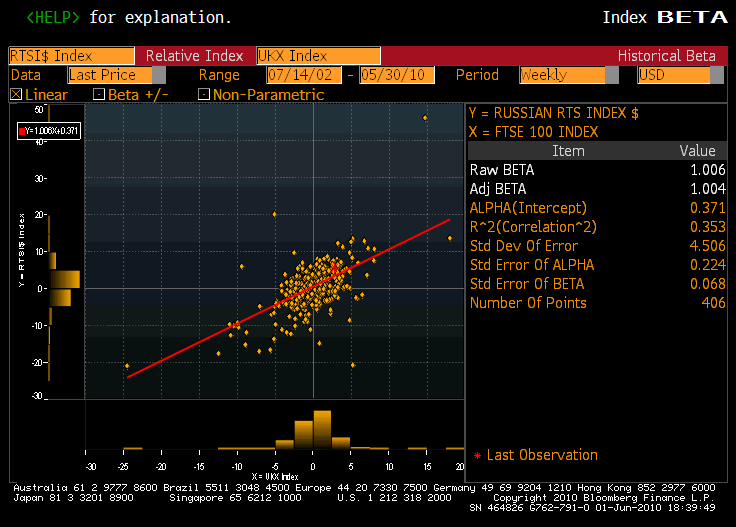
Task: Click the Number Of Points value 406
Action: click(713, 303)
